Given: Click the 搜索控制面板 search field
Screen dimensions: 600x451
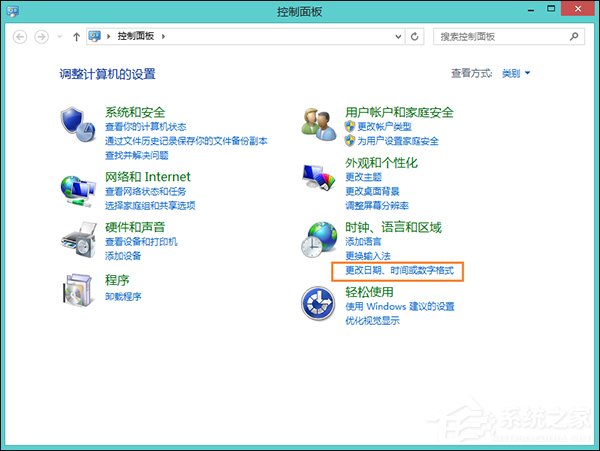Looking at the screenshot, I should (509, 37).
